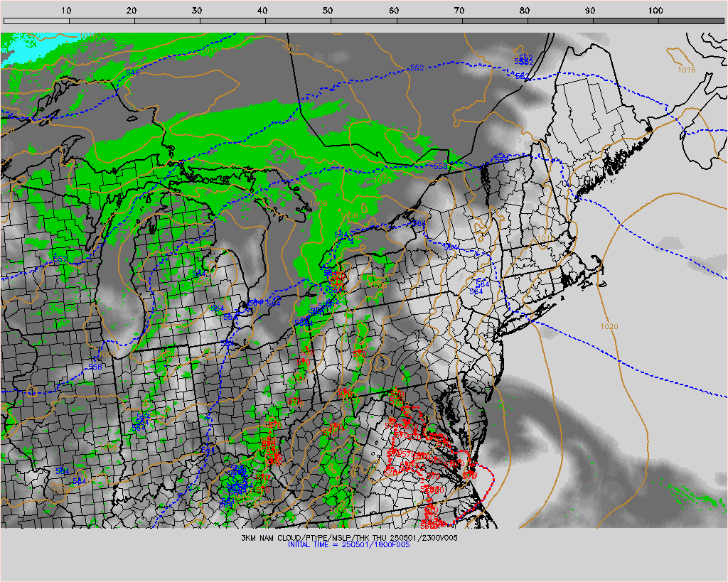This screenshot has height=582, width=728.
Task: Click the '3KM NAM CLOUD/PTYPE/MSLP/THK' title text
Action: [305, 538]
